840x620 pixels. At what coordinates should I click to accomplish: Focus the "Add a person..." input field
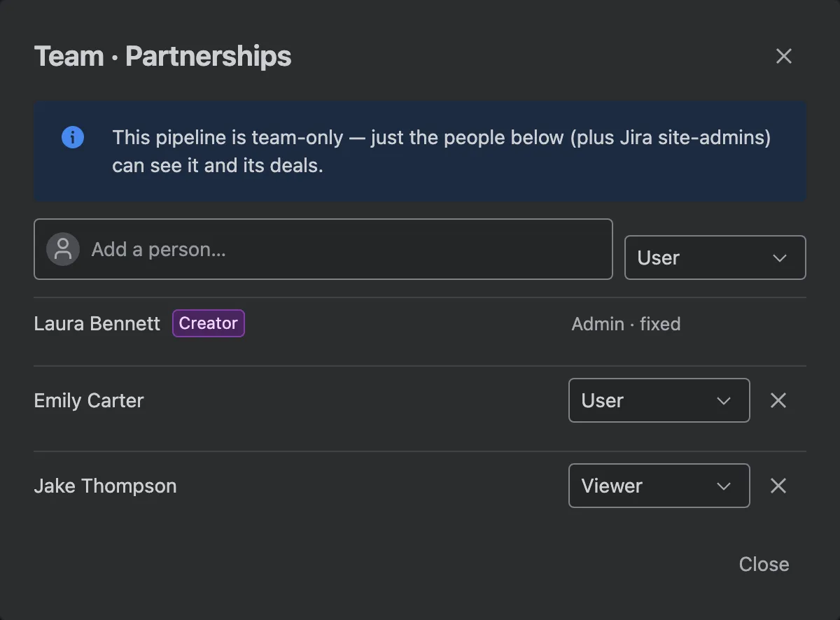click(x=323, y=249)
